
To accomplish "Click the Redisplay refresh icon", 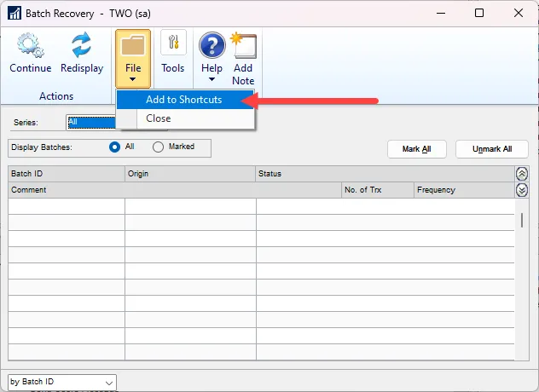I will (x=82, y=45).
